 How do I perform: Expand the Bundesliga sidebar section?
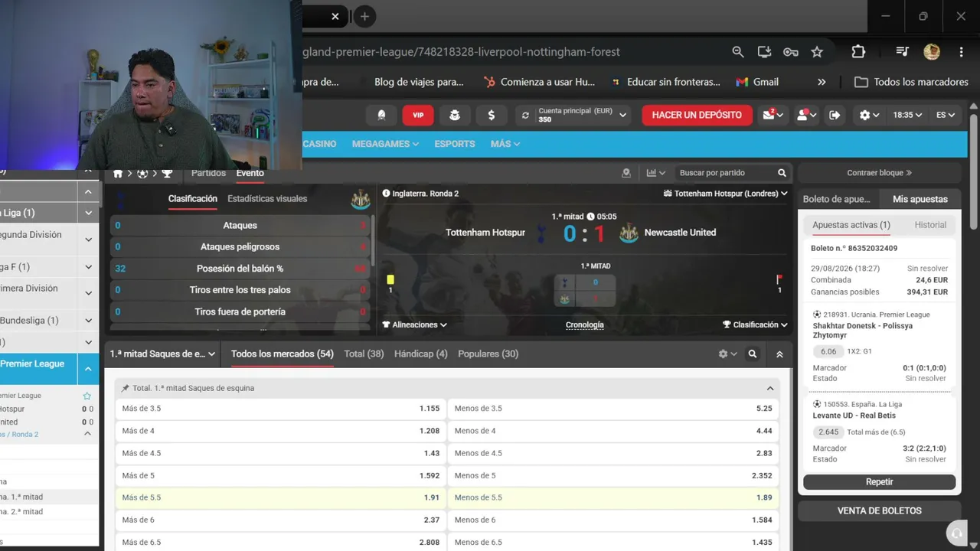tap(88, 321)
